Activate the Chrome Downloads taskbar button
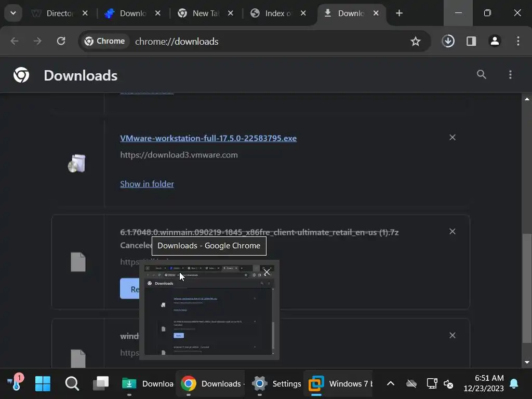Screen dimensions: 532x399 coord(210,384)
